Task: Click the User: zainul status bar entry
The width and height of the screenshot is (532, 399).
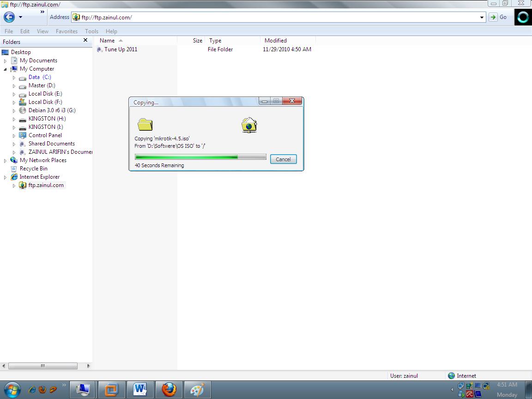Action: pos(404,375)
